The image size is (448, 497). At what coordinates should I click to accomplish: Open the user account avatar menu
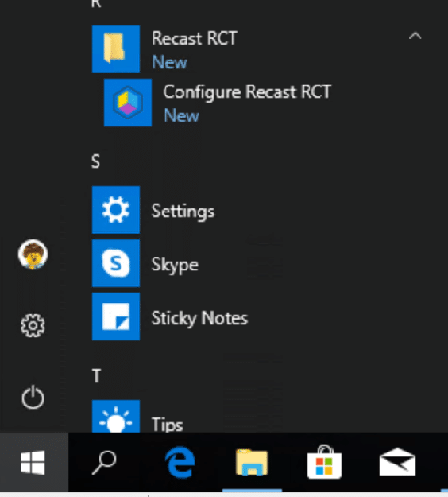tap(33, 254)
